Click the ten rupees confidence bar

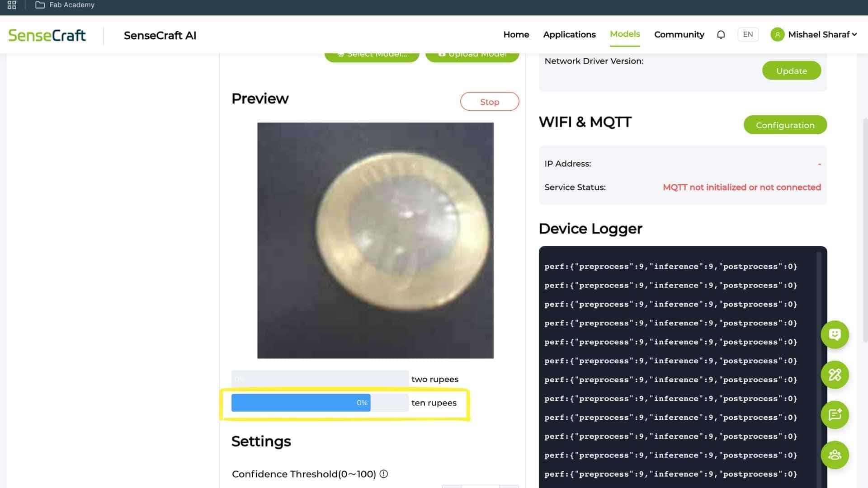point(319,403)
